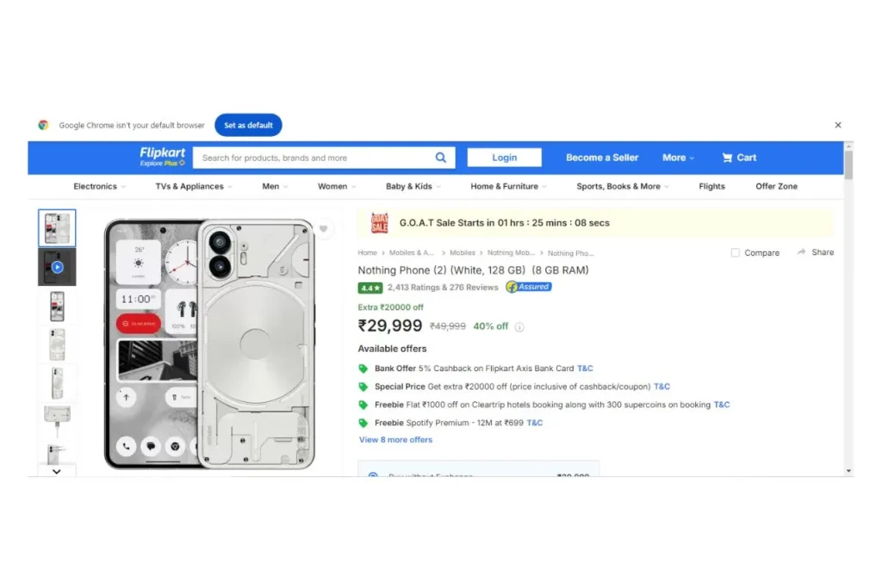The image size is (882, 588).
Task: Add the phone to wishlist with the heart icon
Action: [x=324, y=229]
